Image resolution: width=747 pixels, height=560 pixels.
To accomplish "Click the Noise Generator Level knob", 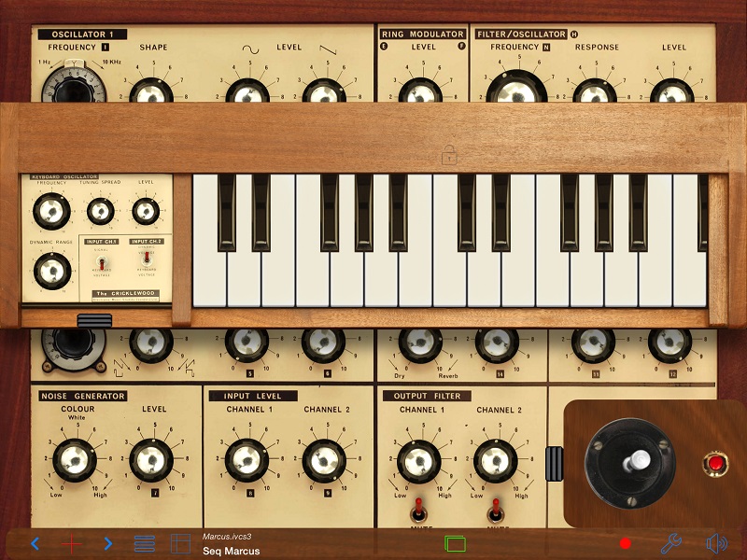I will click(x=151, y=460).
